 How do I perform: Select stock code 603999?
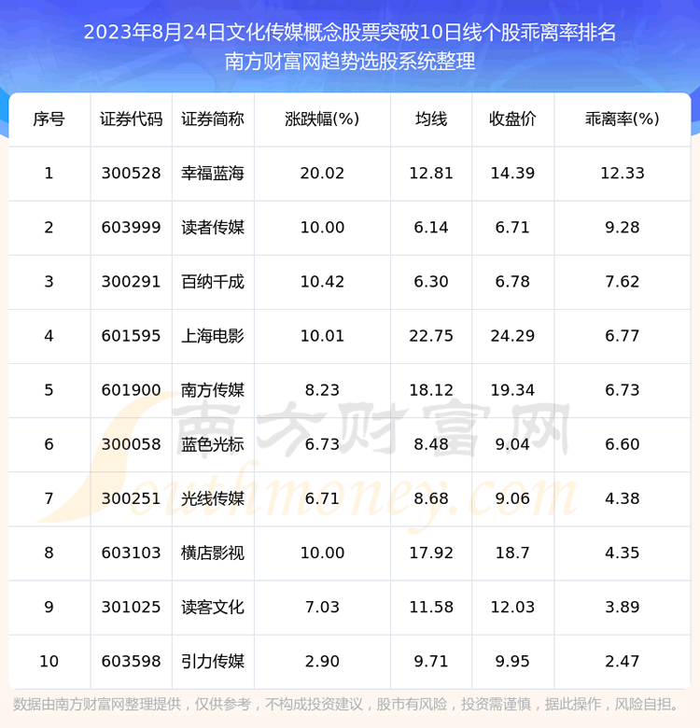(131, 228)
